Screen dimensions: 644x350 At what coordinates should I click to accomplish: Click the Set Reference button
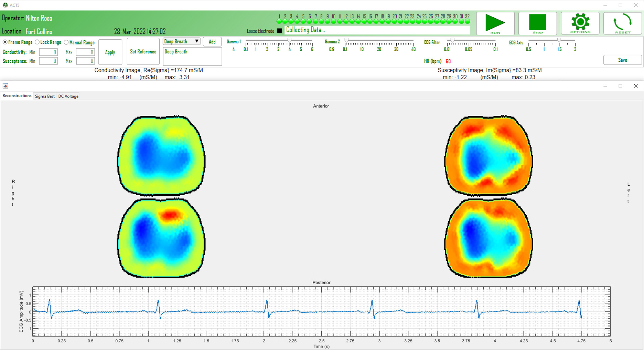click(x=143, y=52)
